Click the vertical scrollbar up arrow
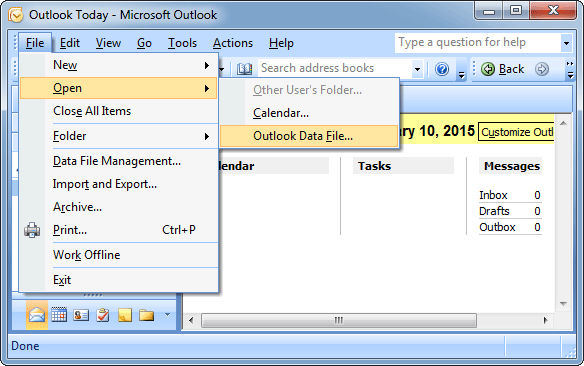 click(563, 123)
